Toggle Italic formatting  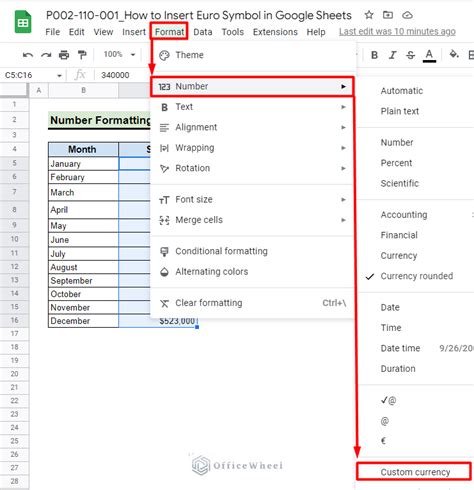click(392, 55)
